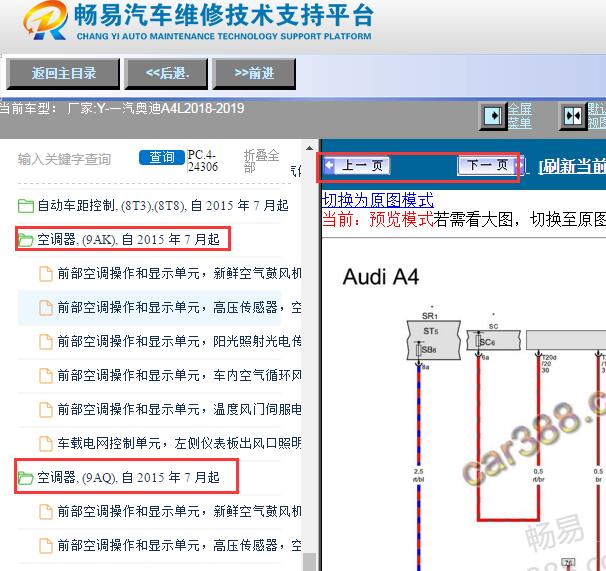The image size is (606, 571).
Task: Open the 下一页 next page button
Action: pyautogui.click(x=487, y=165)
